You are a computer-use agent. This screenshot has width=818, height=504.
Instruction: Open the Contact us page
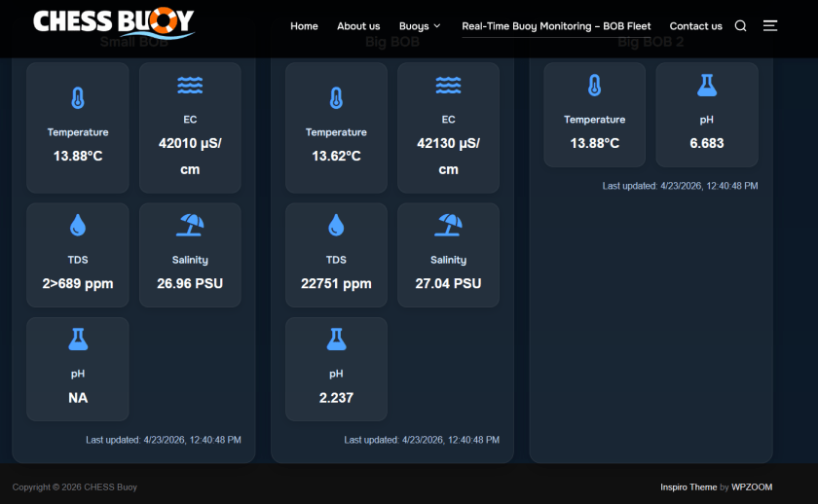click(695, 26)
